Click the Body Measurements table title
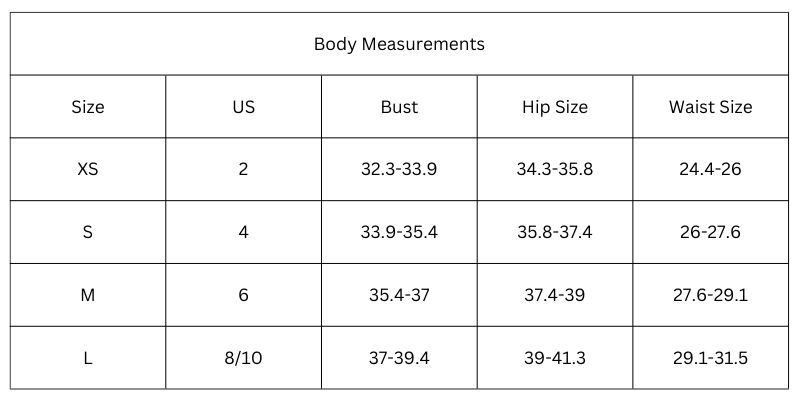This screenshot has width=800, height=400. tap(399, 44)
